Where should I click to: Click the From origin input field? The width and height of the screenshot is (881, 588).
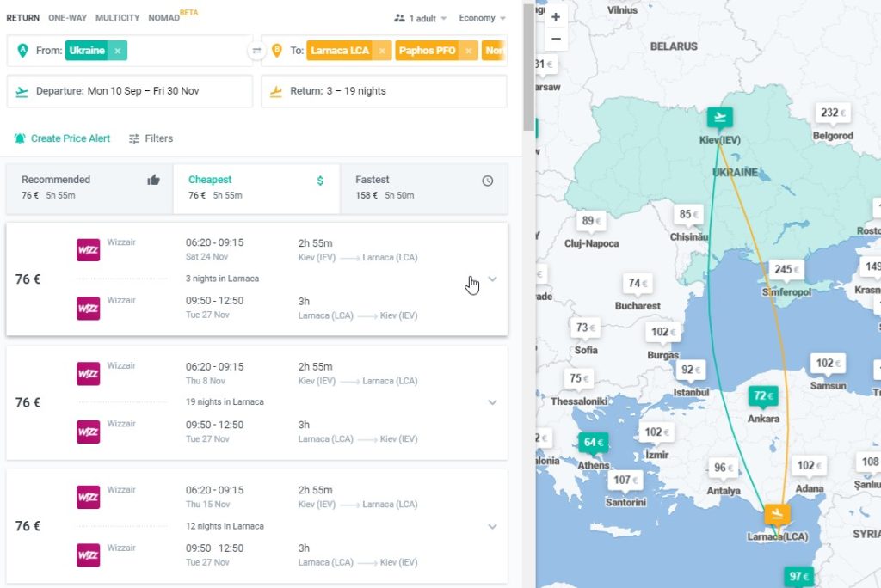tap(130, 51)
